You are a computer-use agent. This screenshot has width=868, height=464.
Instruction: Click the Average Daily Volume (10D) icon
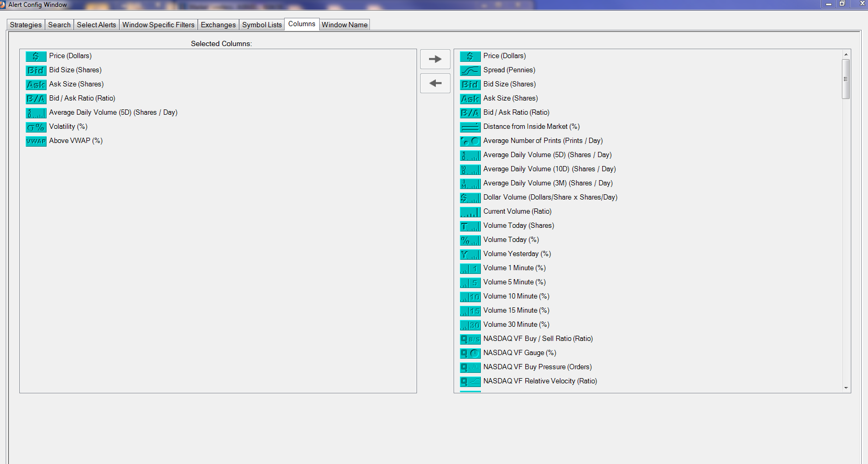(x=470, y=169)
